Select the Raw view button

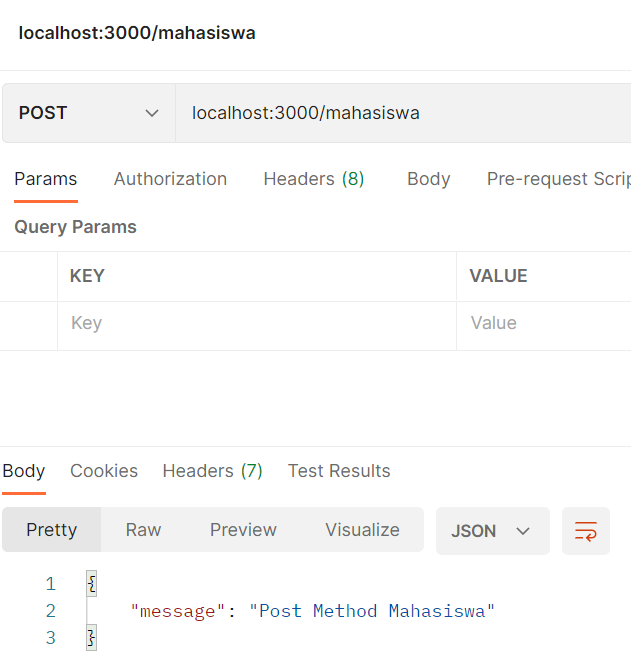pos(143,530)
